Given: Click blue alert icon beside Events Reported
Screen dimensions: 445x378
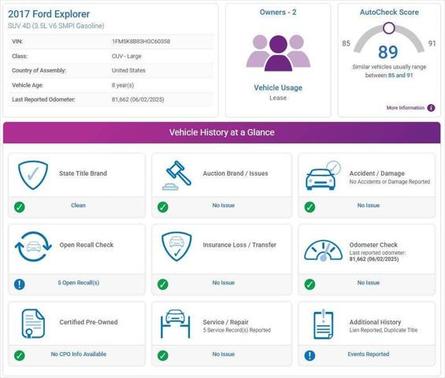Looking at the screenshot, I should [310, 355].
